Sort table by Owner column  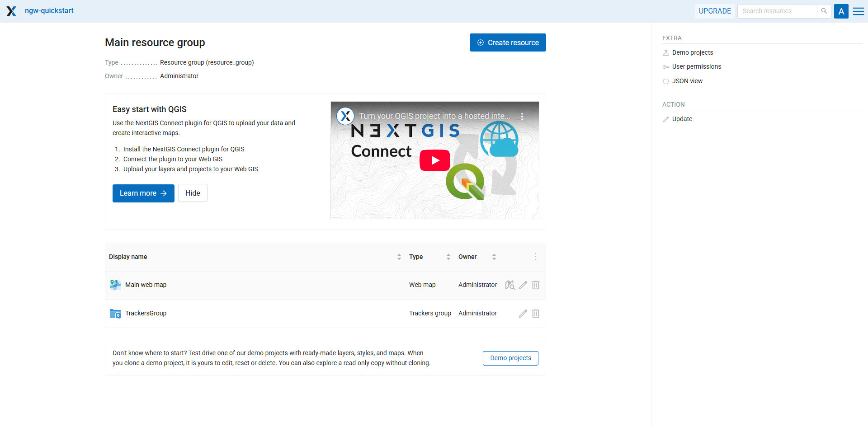pyautogui.click(x=494, y=257)
